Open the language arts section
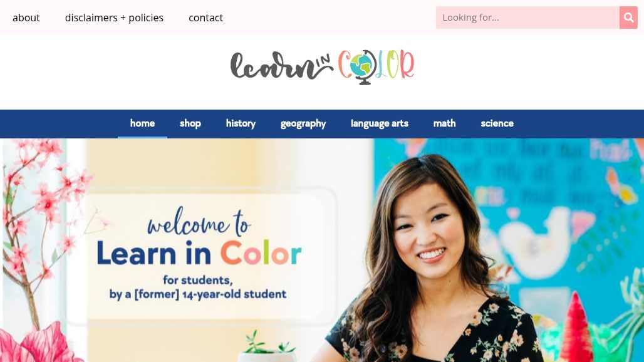This screenshot has height=362, width=644. pyautogui.click(x=380, y=123)
